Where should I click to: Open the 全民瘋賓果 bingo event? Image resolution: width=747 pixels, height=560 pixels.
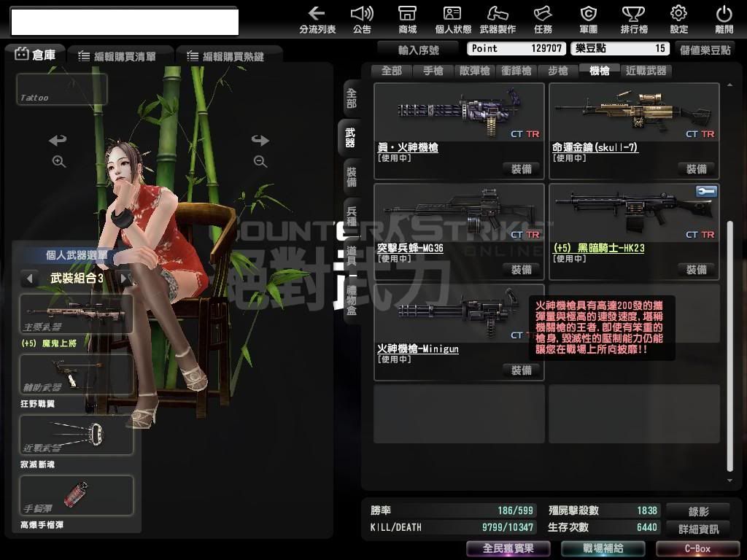coord(508,548)
